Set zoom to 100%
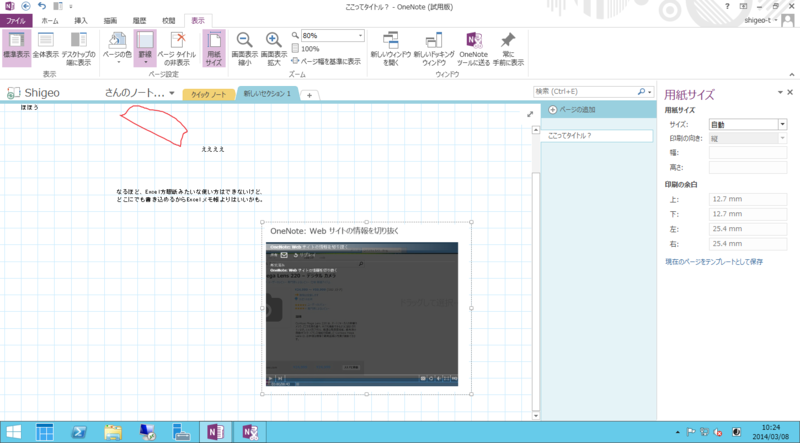This screenshot has width=800, height=443. pos(306,48)
